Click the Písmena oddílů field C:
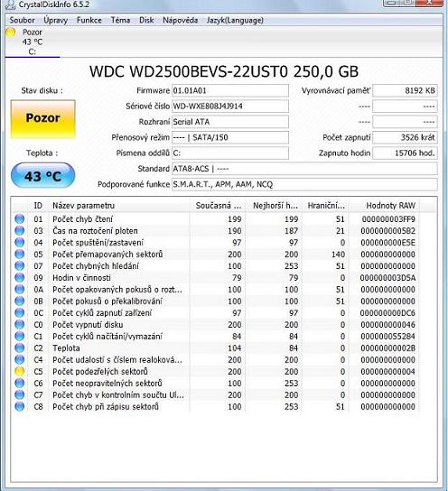The height and width of the screenshot is (491, 448). 230,153
